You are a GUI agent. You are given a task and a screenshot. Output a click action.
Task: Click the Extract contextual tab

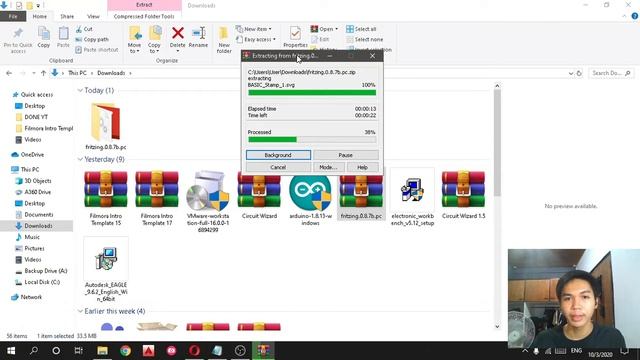(x=144, y=5)
